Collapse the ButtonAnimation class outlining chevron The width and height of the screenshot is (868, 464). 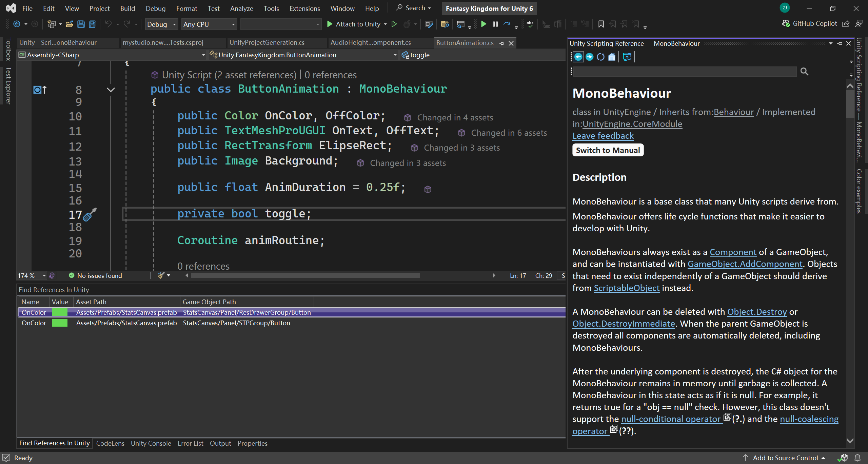coord(111,90)
